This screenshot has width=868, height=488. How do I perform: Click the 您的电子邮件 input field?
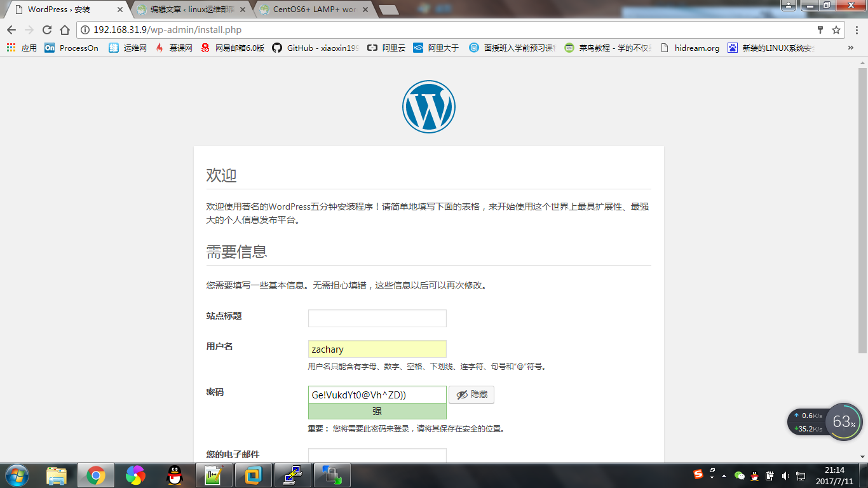[377, 456]
